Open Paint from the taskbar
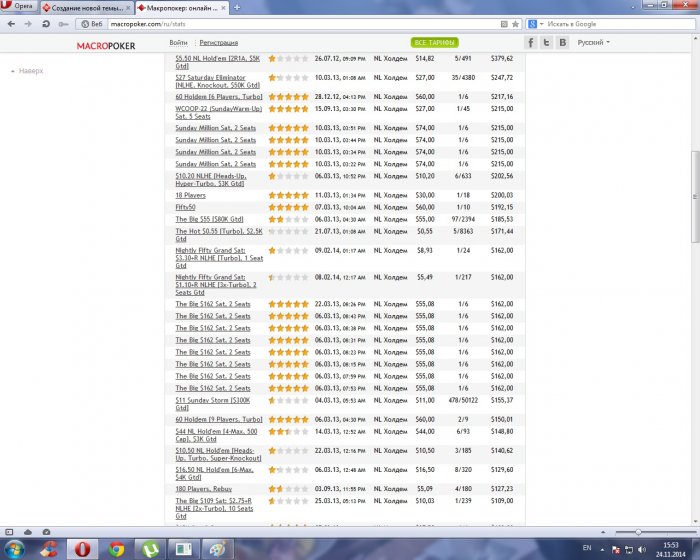The width and height of the screenshot is (700, 560). 217,549
